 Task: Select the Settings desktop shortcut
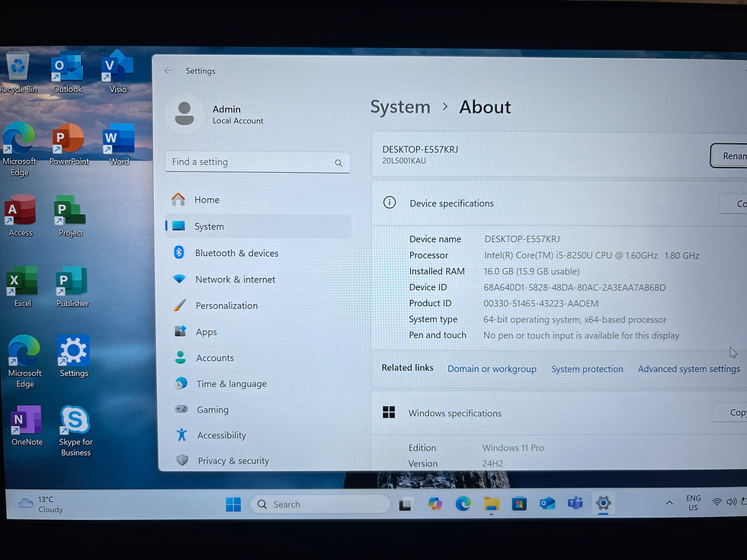(x=73, y=357)
